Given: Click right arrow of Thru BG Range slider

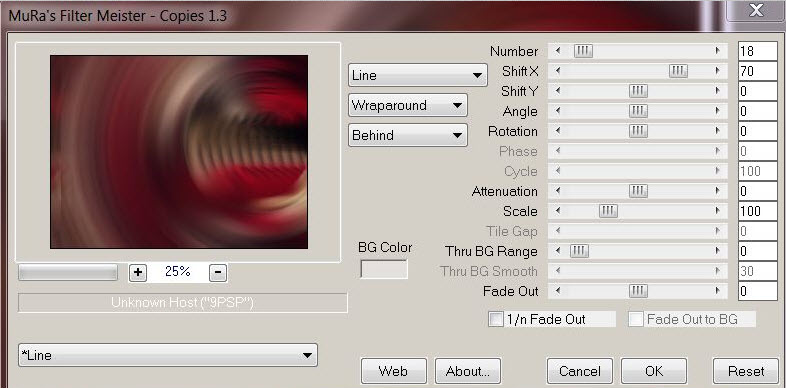Looking at the screenshot, I should pyautogui.click(x=718, y=251).
